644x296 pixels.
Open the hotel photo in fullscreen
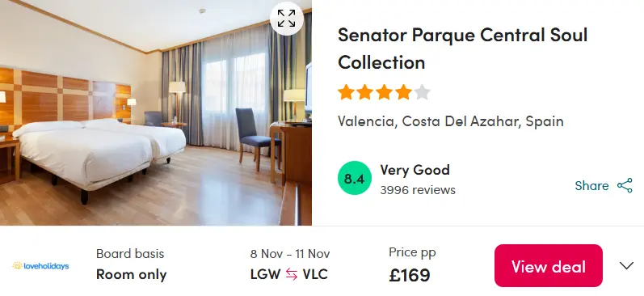pyautogui.click(x=286, y=19)
